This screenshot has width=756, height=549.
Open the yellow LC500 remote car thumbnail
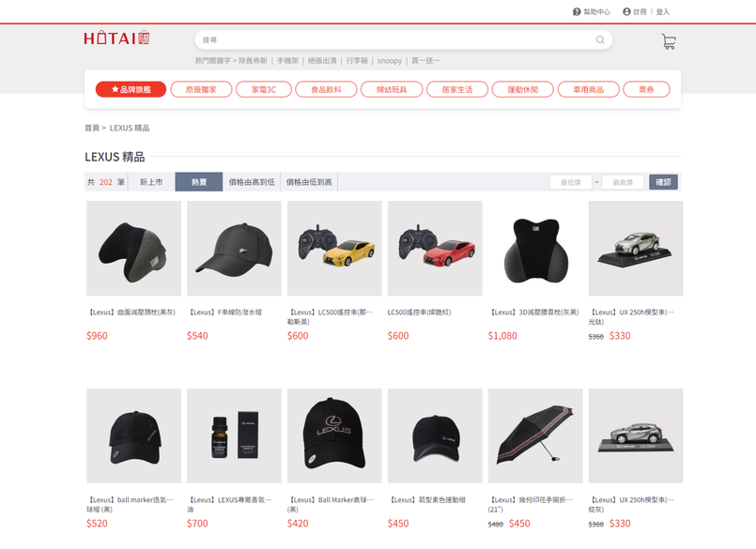point(334,249)
